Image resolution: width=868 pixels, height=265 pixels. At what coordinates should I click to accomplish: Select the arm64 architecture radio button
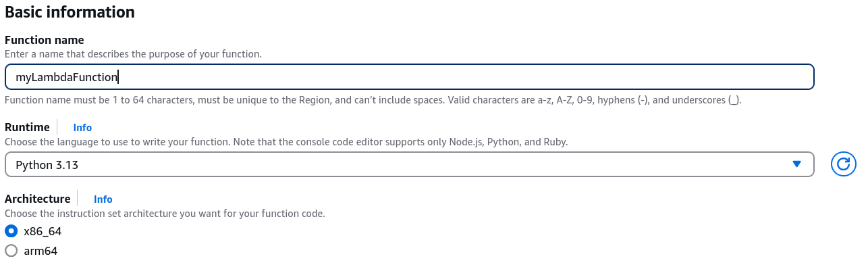(x=11, y=251)
